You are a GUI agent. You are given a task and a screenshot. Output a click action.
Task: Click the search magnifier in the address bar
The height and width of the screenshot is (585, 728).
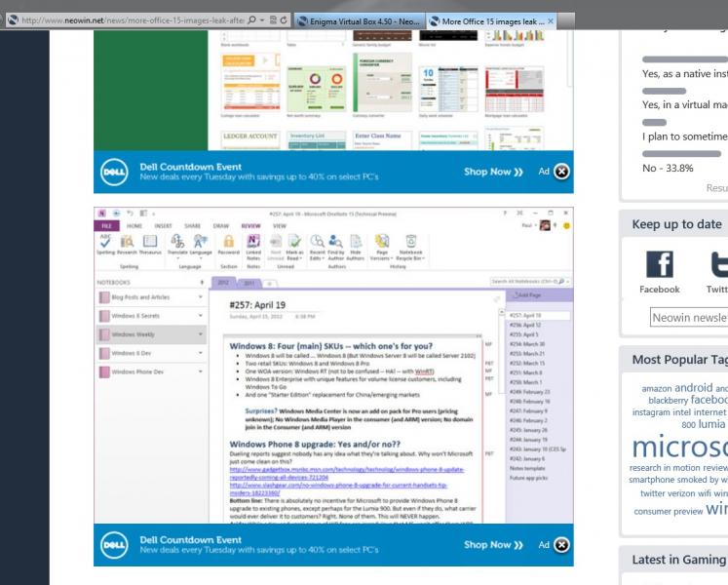point(251,20)
